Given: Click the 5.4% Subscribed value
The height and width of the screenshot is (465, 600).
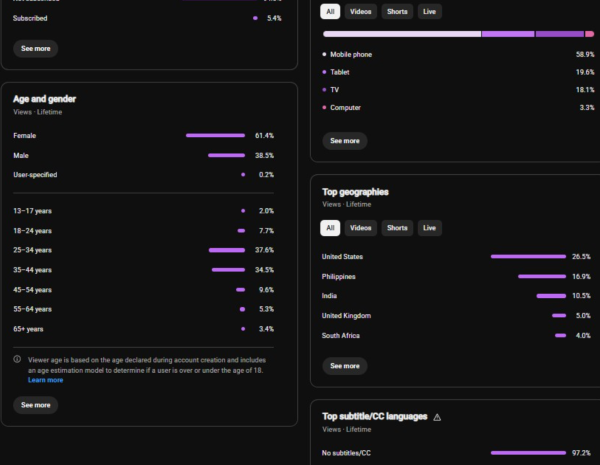Looking at the screenshot, I should (x=274, y=18).
